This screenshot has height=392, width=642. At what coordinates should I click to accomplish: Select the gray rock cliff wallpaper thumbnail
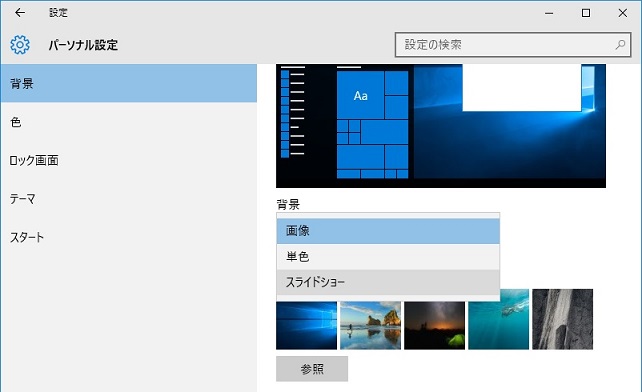(x=563, y=319)
